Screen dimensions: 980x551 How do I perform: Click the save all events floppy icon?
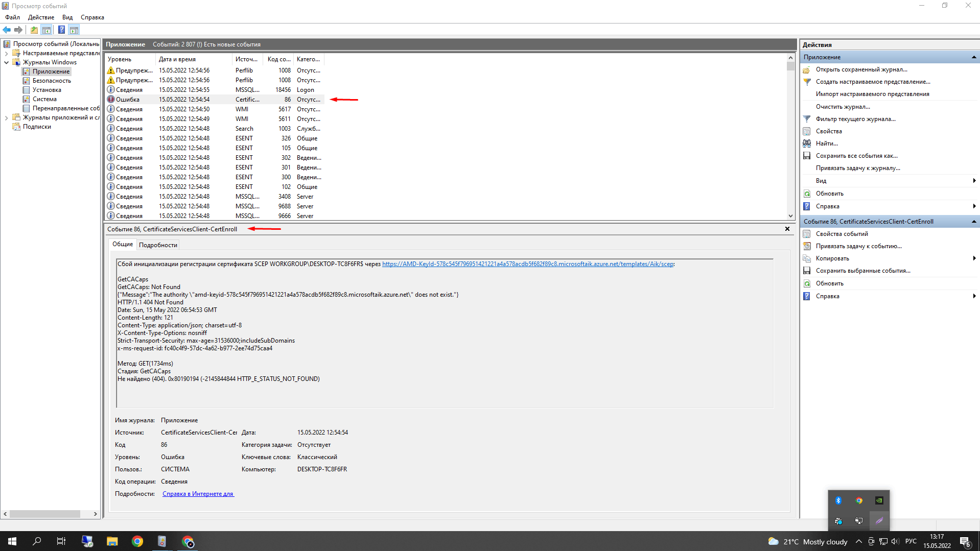click(x=807, y=156)
